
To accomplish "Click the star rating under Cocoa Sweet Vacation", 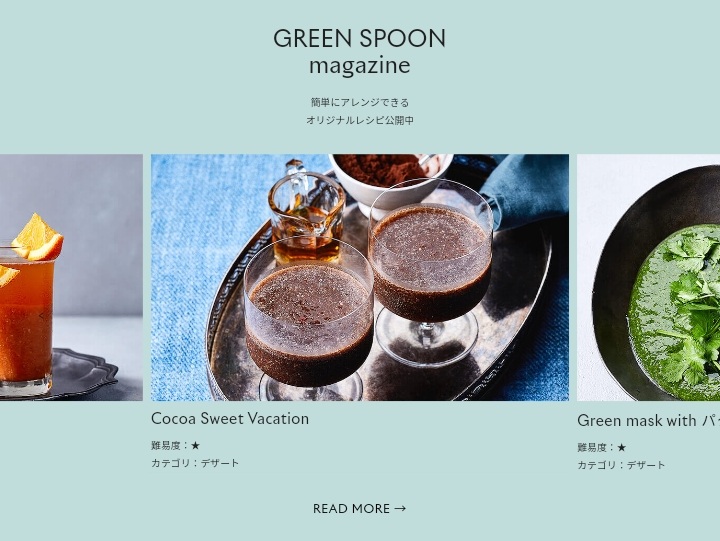I will (196, 445).
